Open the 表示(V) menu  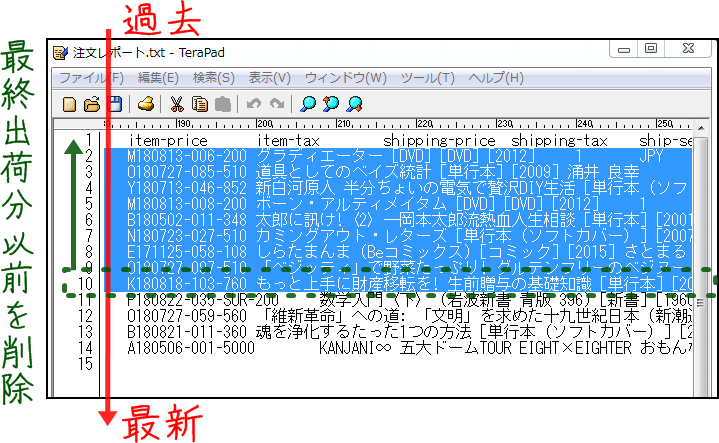coord(269,77)
